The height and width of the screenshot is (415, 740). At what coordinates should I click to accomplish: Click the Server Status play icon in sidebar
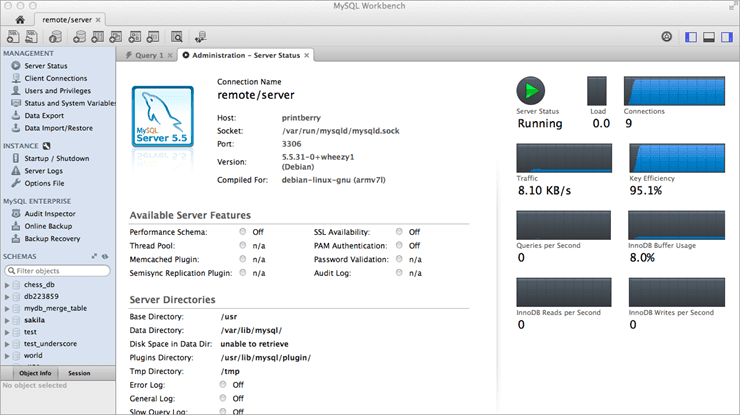(16, 66)
